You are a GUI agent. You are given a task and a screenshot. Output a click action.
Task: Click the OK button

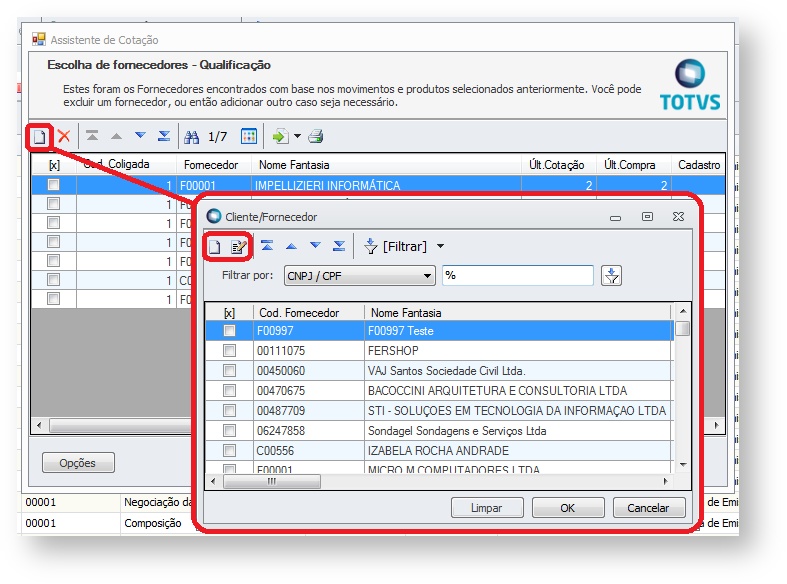(568, 508)
